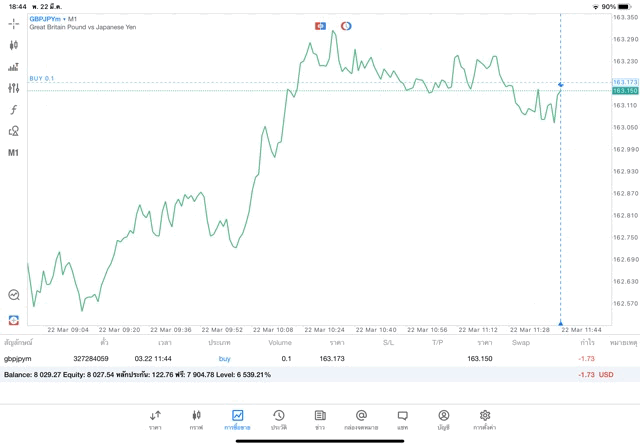The image size is (640, 447).
Task: Open the indicators list icon
Action: click(x=14, y=67)
